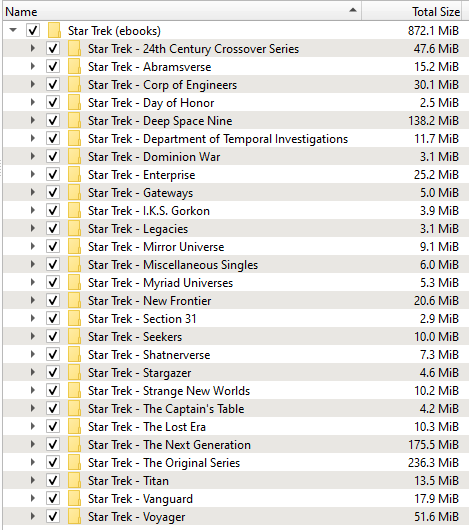Deselect the New Frontier checkbox

(53, 300)
